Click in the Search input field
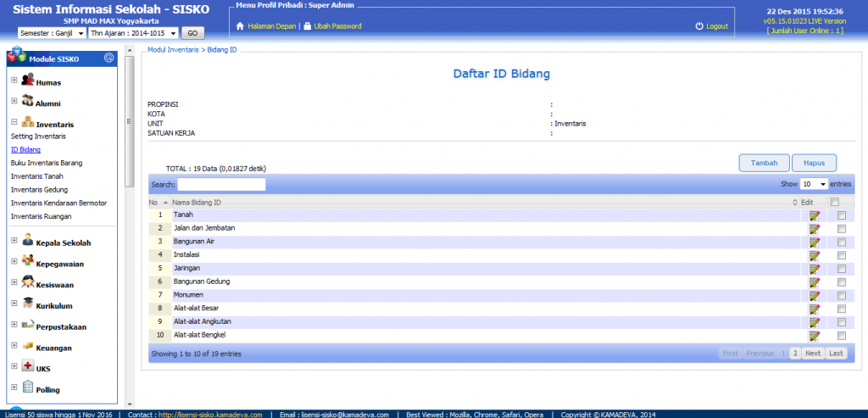Viewport: 868px width, 418px height. tap(221, 184)
